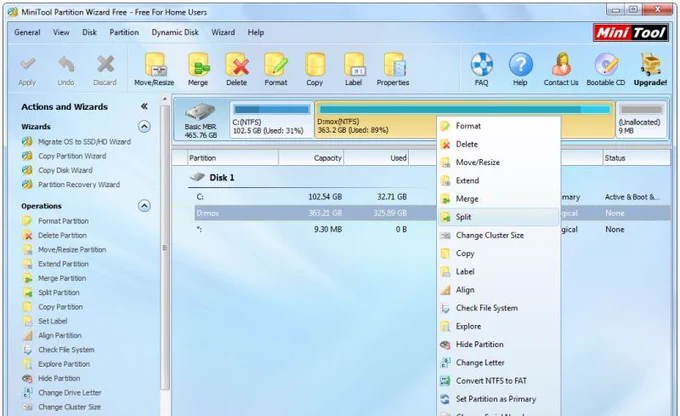680x416 pixels.
Task: Choose Move/Resize in the context menu
Action: (x=498, y=163)
